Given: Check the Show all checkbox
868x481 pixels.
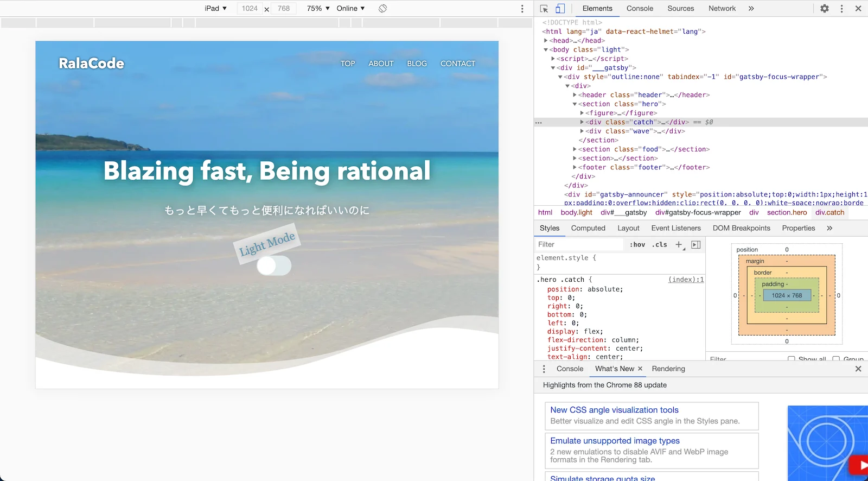Looking at the screenshot, I should [x=792, y=359].
